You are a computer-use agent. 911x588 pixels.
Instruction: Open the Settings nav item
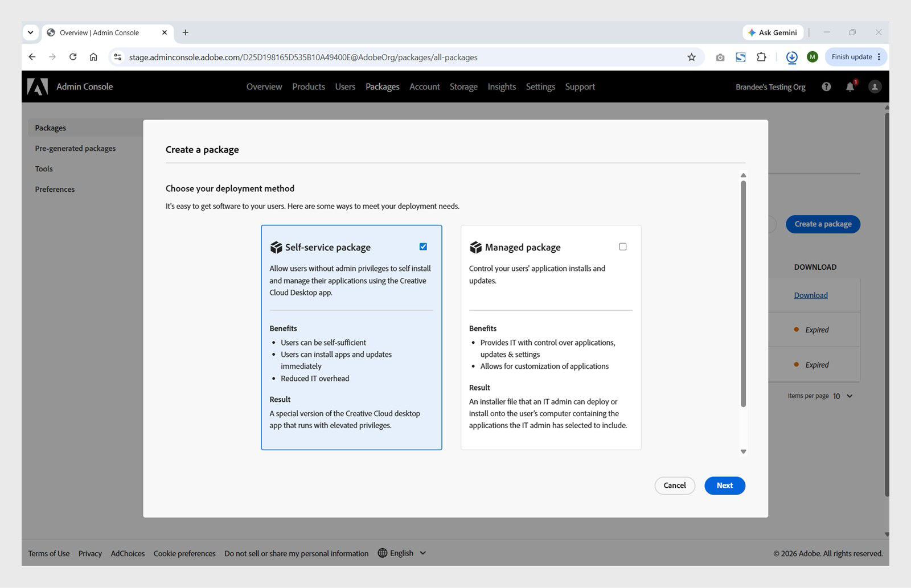pos(540,87)
